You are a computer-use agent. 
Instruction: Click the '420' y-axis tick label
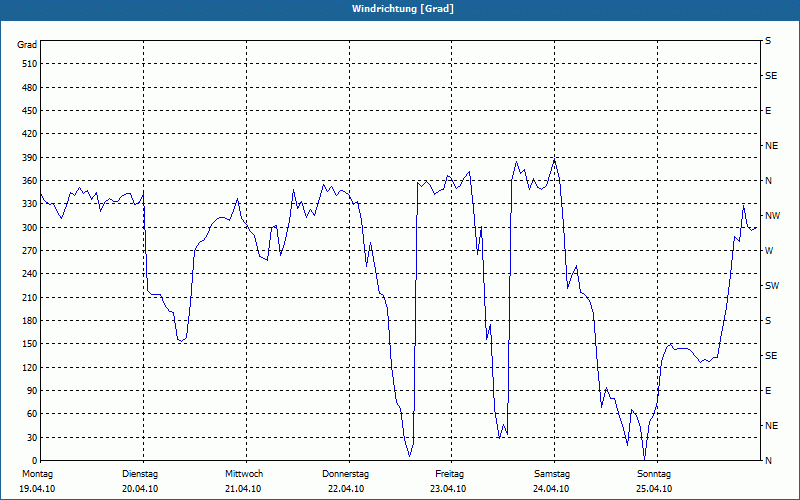[30, 134]
